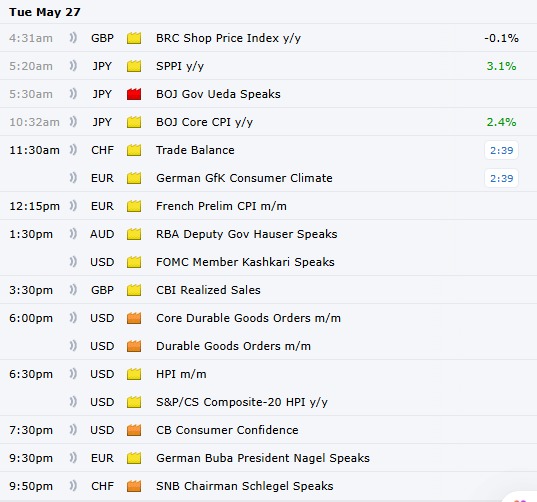The height and width of the screenshot is (502, 537).
Task: Toggle the sound alert for S&P/CS Composite-20 HPI
Action: click(x=73, y=402)
